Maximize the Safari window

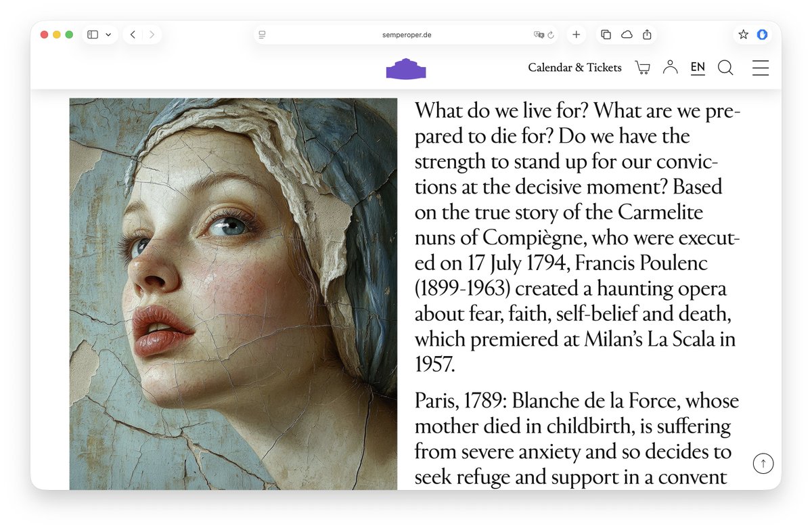69,35
